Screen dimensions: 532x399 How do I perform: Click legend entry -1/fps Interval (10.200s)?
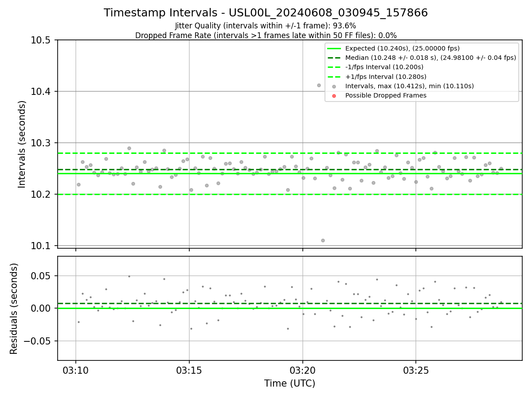click(384, 67)
